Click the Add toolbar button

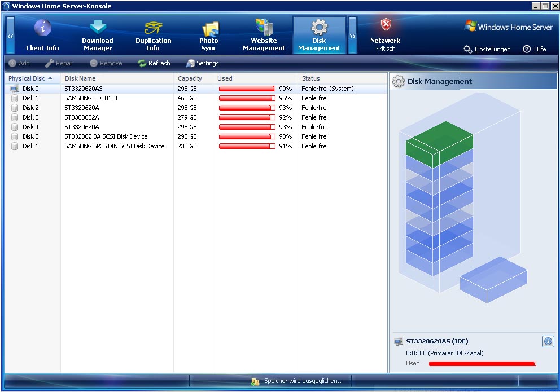[19, 63]
